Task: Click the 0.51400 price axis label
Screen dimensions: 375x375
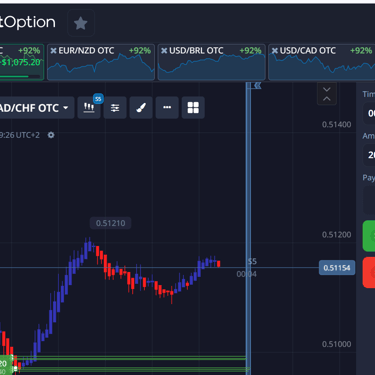Action: click(x=336, y=125)
